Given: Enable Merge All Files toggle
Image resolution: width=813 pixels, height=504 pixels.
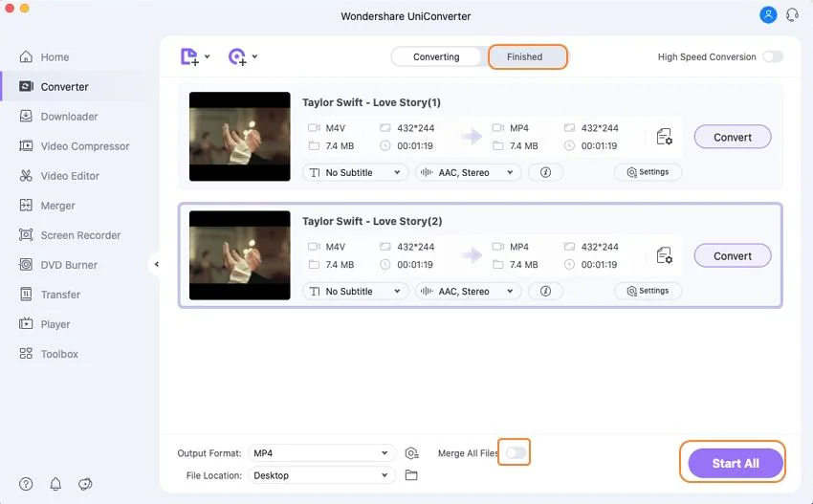Looking at the screenshot, I should pyautogui.click(x=516, y=452).
